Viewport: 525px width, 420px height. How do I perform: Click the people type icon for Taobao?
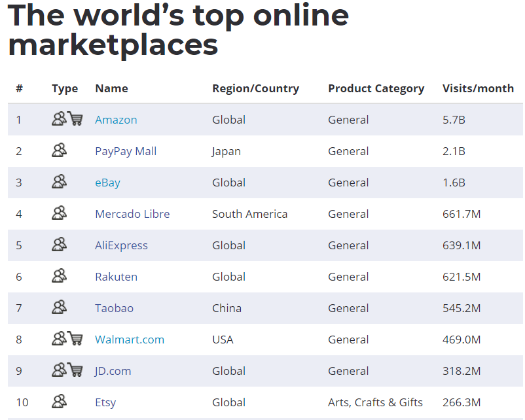tap(60, 307)
